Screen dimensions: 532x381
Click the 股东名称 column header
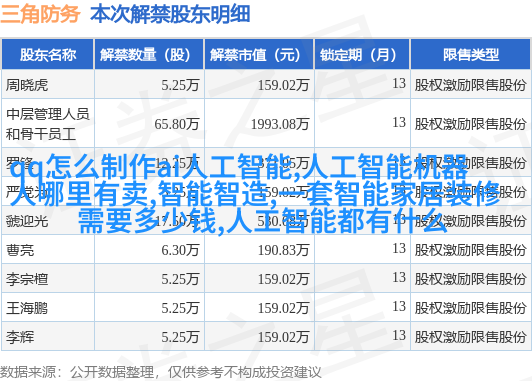(48, 54)
